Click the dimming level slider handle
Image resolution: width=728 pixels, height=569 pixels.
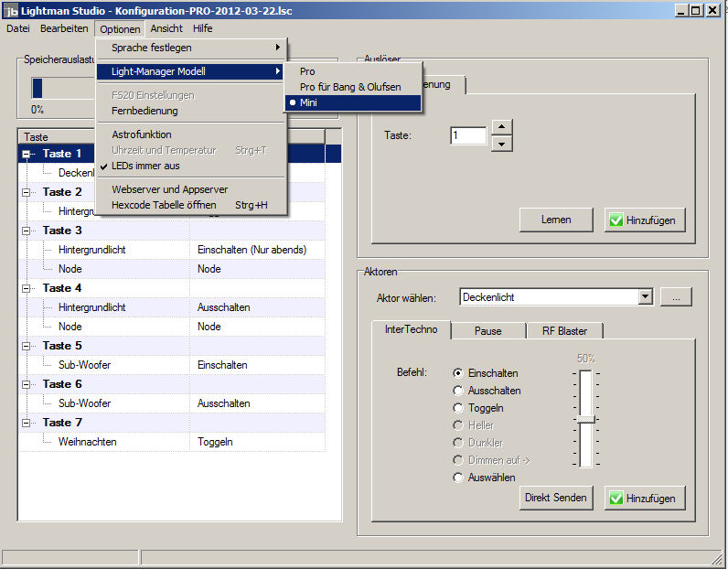pyautogui.click(x=585, y=419)
